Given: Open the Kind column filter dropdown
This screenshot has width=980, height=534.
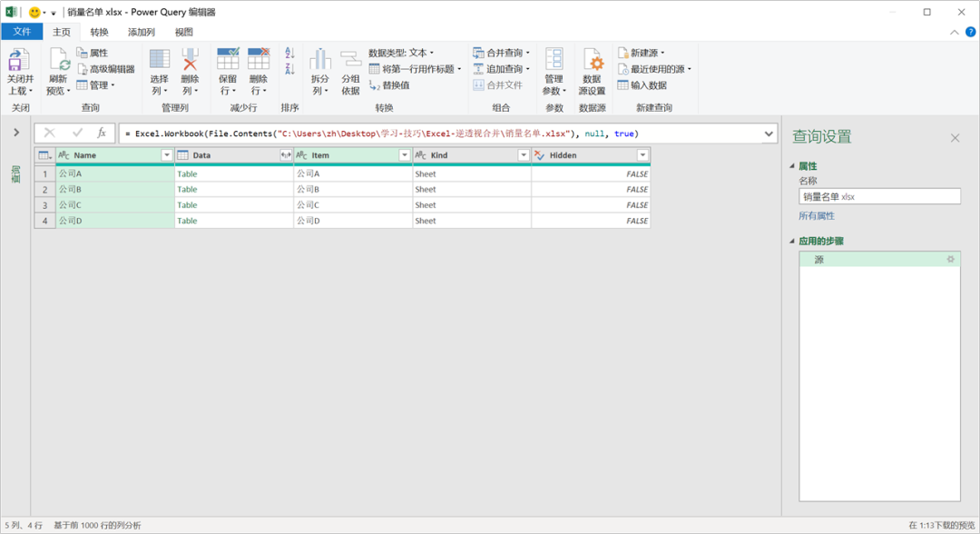Looking at the screenshot, I should pyautogui.click(x=523, y=155).
